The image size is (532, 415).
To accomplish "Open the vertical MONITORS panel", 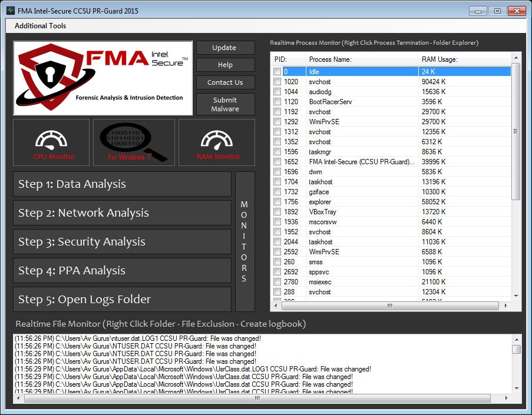I will pyautogui.click(x=244, y=241).
